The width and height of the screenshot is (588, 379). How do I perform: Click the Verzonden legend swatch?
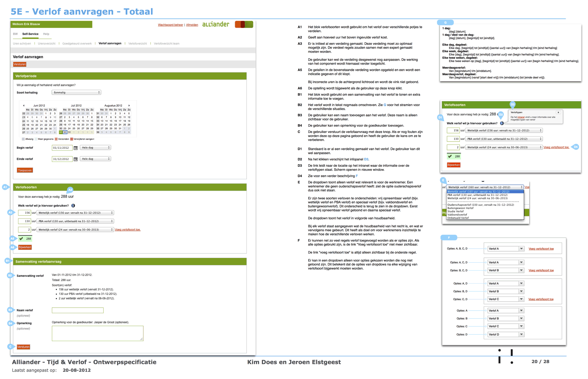56,139
